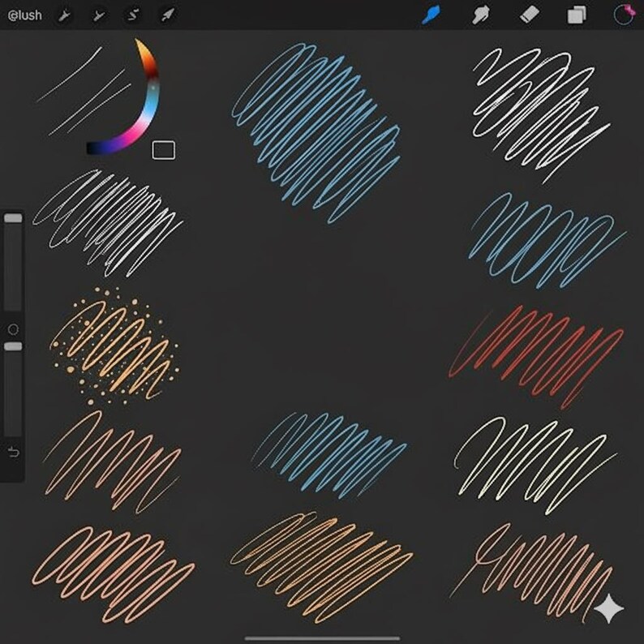Activate the Transform arrow tool
The width and height of the screenshot is (644, 644).
[167, 15]
